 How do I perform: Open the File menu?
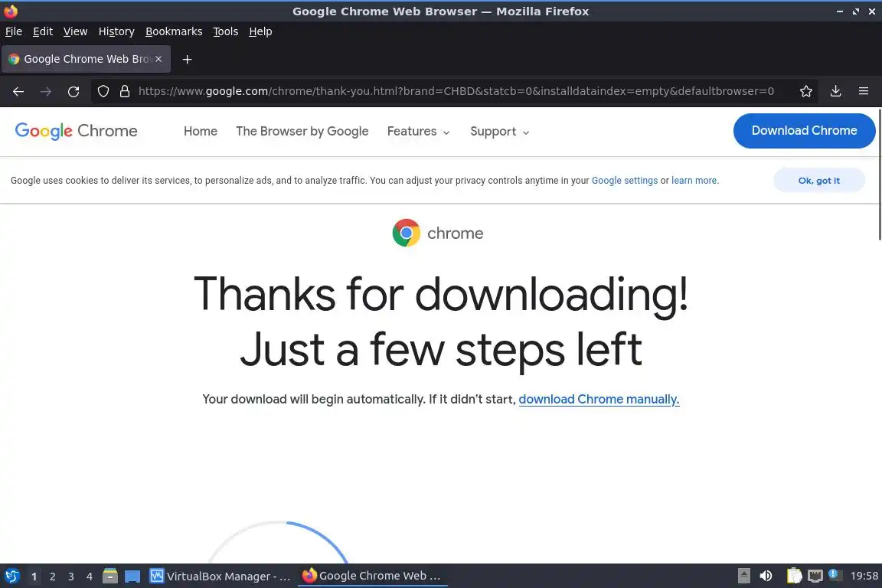coord(14,31)
